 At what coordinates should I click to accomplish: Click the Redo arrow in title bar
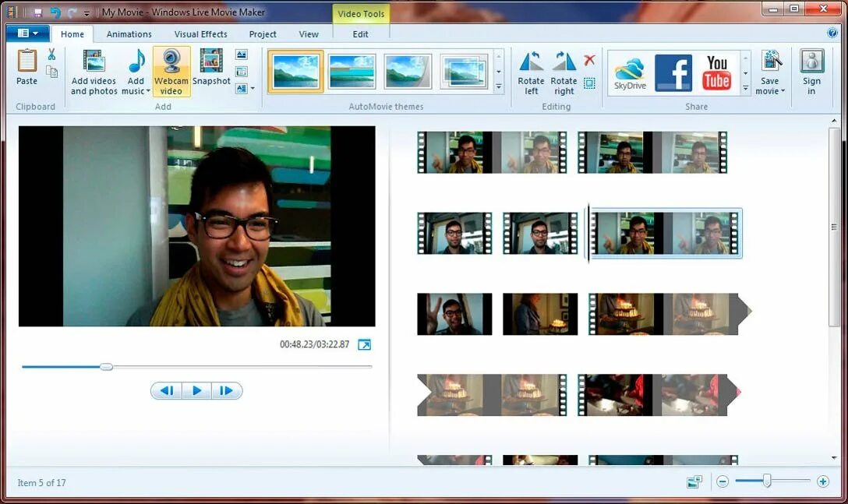pos(72,12)
